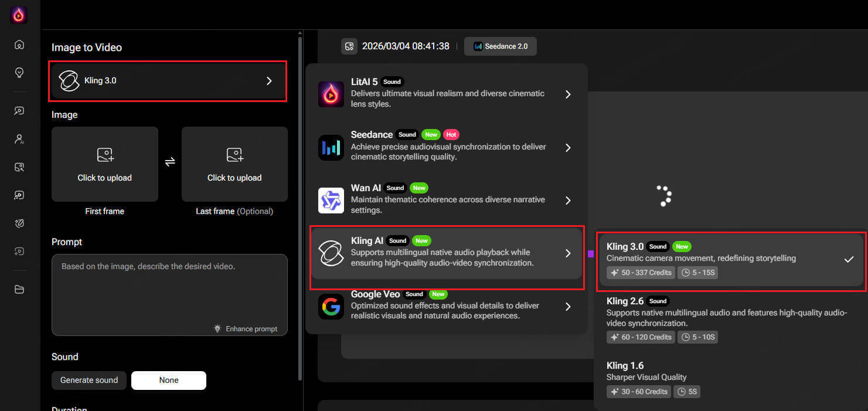Click the flame logo icon in sidebar
Screen dimensions: 868x411
(19, 15)
